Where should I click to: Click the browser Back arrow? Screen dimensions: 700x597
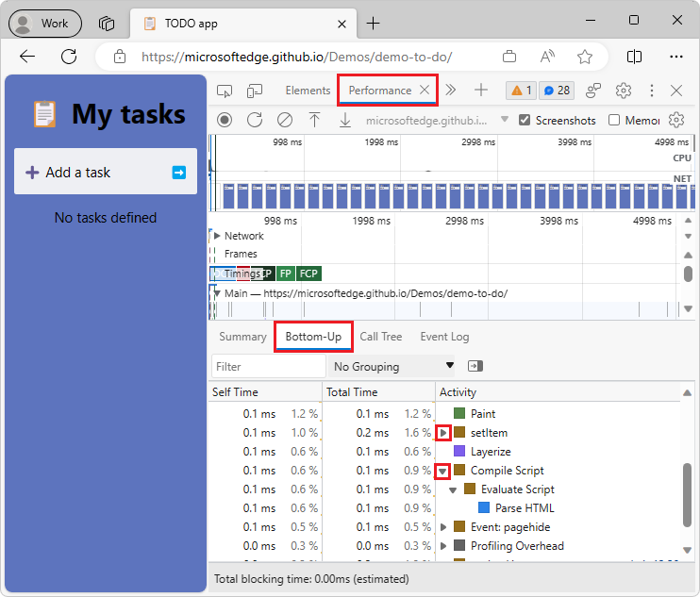[27, 57]
